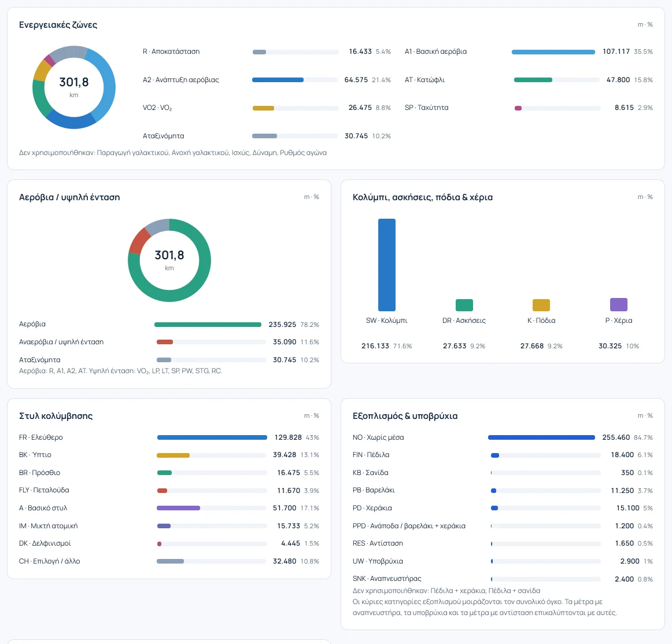Click the "Κολύμπι, ασκήσεις, πόδια & χέρια" heading
The height and width of the screenshot is (644, 672).
[423, 197]
